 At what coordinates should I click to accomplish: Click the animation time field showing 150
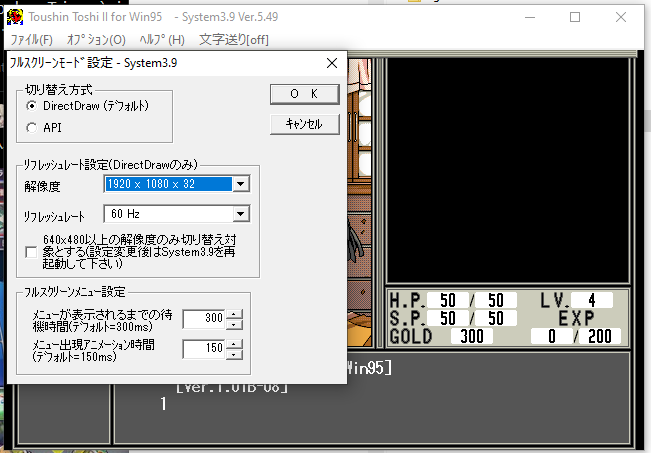tap(204, 348)
